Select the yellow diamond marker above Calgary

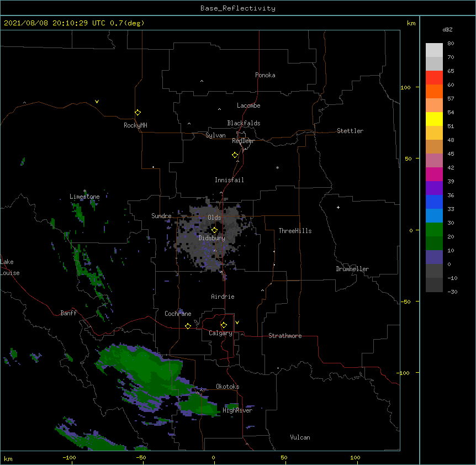tap(224, 325)
